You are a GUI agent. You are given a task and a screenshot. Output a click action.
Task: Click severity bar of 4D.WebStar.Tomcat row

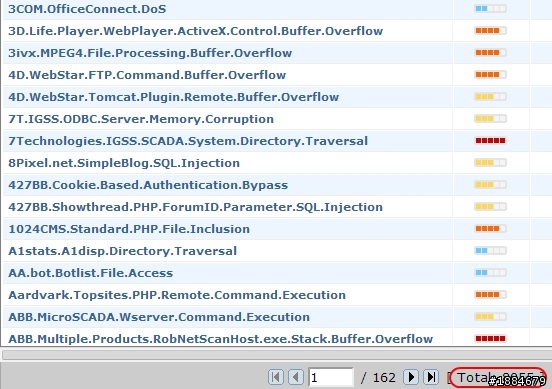click(x=490, y=96)
